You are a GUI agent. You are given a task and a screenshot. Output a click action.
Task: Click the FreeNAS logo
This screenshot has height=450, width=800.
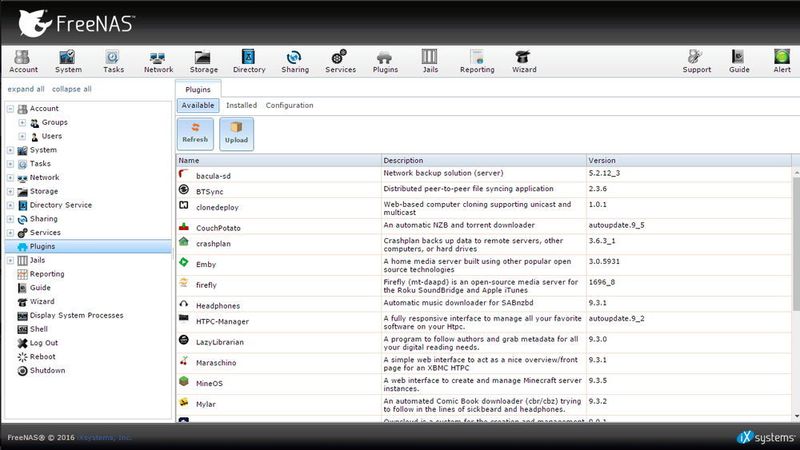[x=77, y=23]
